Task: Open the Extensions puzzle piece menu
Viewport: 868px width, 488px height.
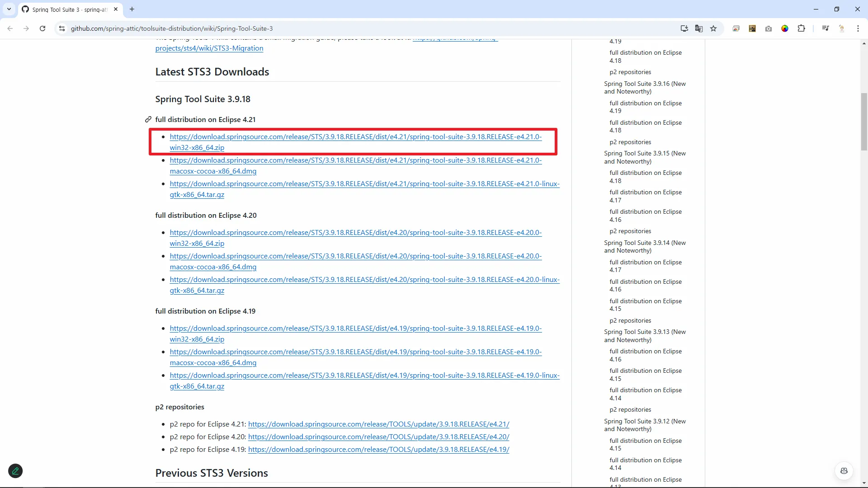Action: (801, 28)
